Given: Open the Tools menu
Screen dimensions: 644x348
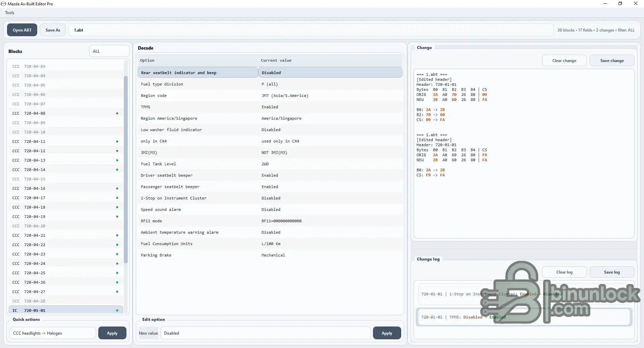Looking at the screenshot, I should point(9,13).
